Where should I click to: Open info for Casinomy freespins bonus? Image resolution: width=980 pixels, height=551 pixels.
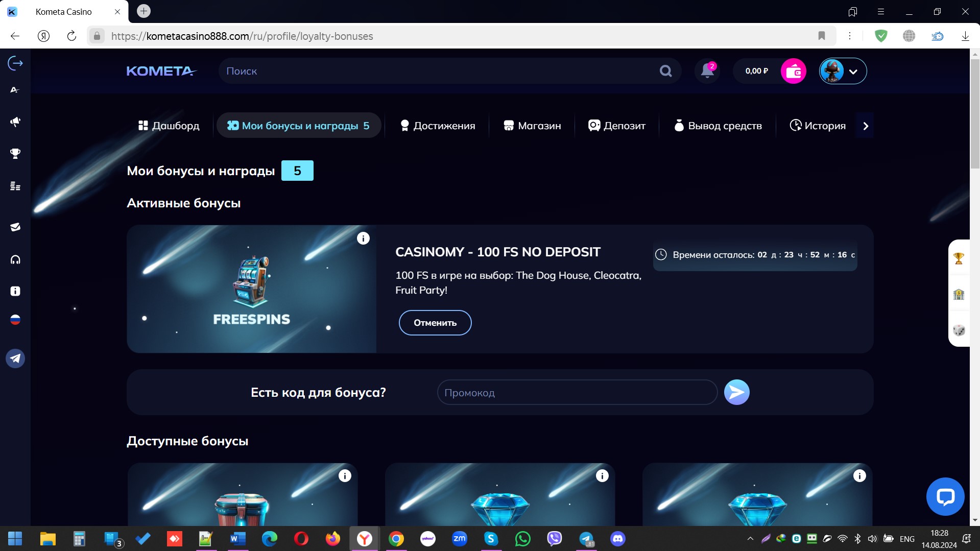[x=363, y=238]
